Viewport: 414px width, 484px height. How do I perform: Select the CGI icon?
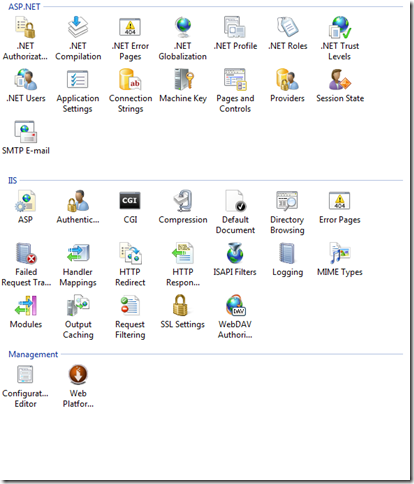(130, 200)
